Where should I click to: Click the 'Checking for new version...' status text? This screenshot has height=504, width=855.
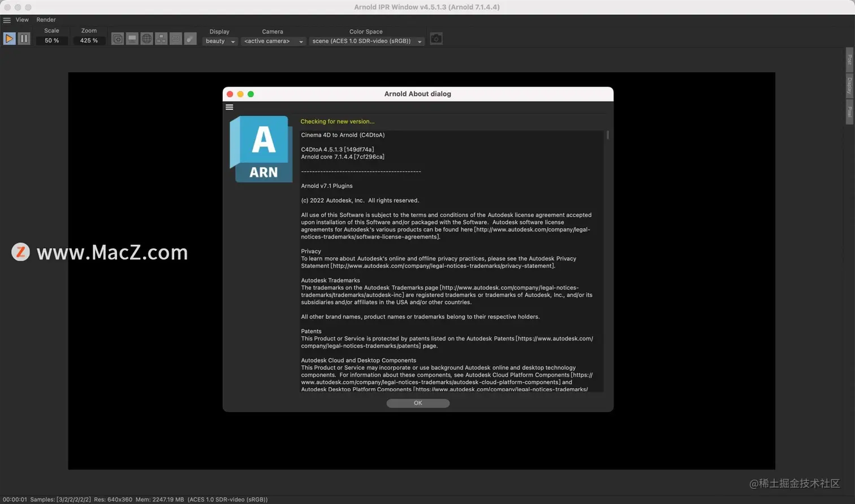(337, 121)
